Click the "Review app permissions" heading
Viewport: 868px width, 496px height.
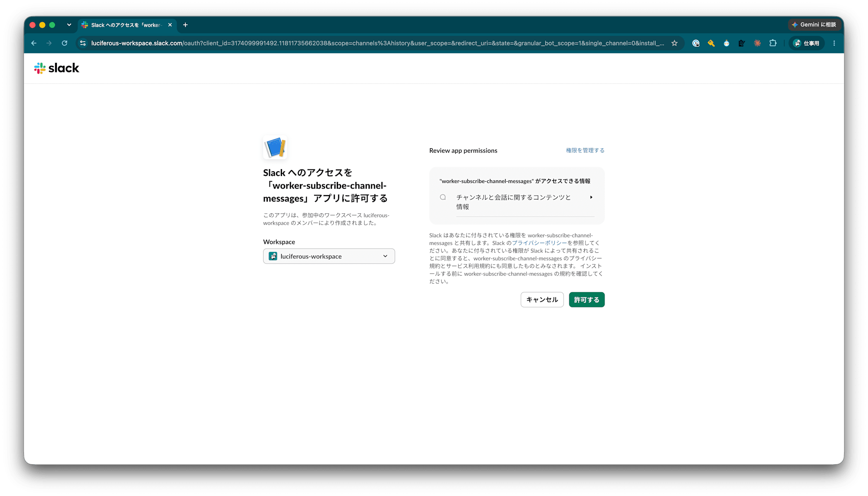point(463,150)
